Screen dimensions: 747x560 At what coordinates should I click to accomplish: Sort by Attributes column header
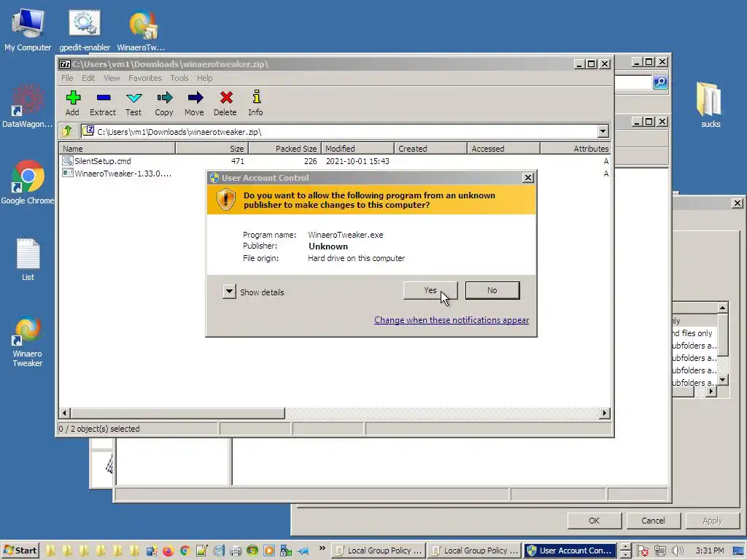coord(576,149)
